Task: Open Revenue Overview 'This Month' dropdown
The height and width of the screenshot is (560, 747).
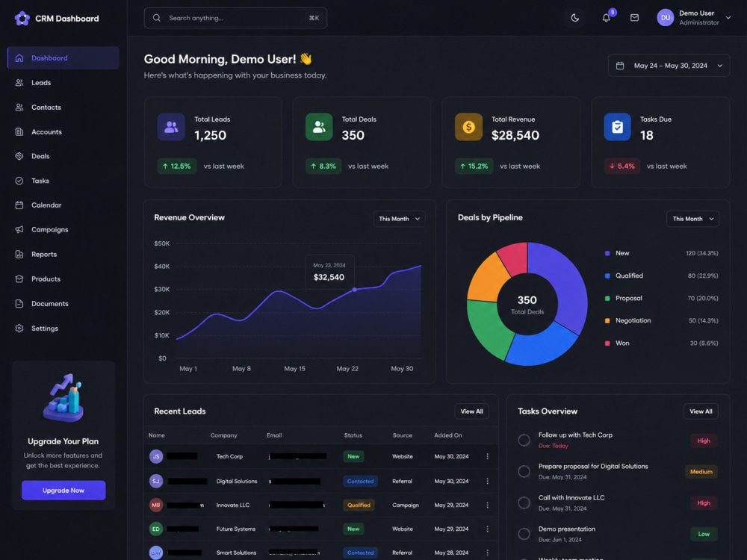Action: (399, 219)
